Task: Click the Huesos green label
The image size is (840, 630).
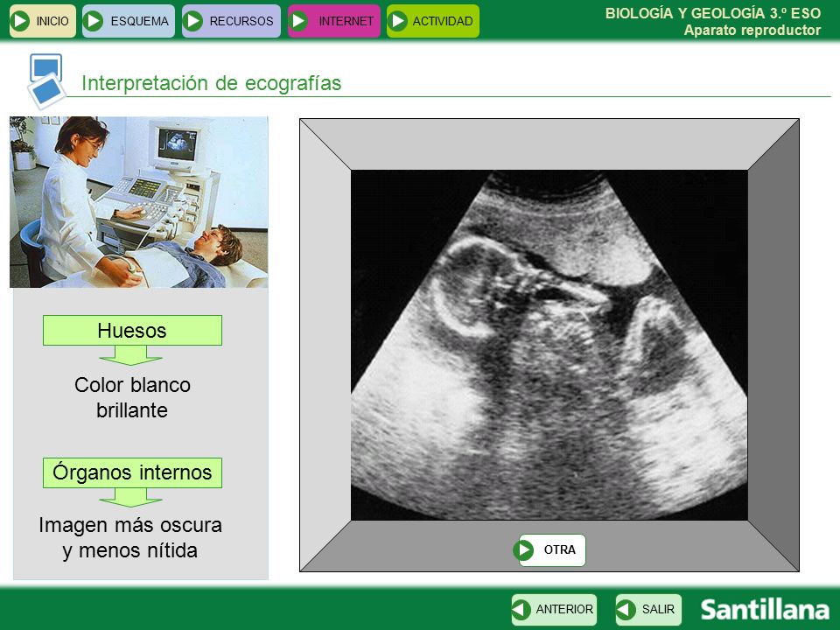Action: click(132, 331)
